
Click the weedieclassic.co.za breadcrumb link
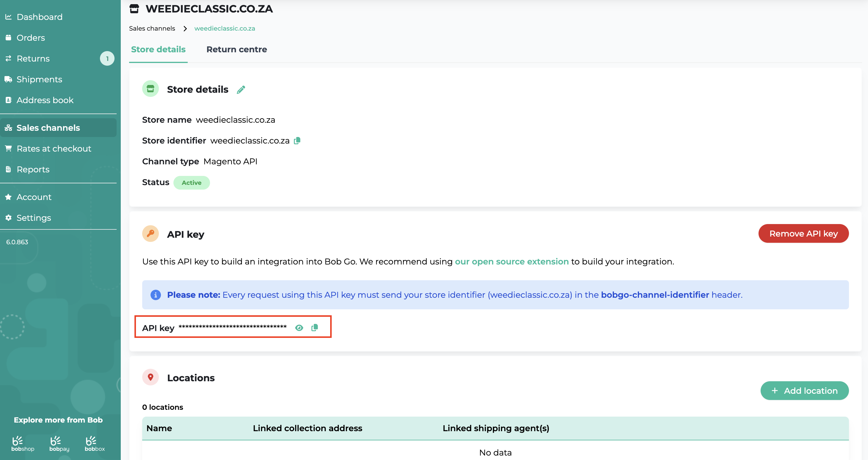[x=225, y=29]
